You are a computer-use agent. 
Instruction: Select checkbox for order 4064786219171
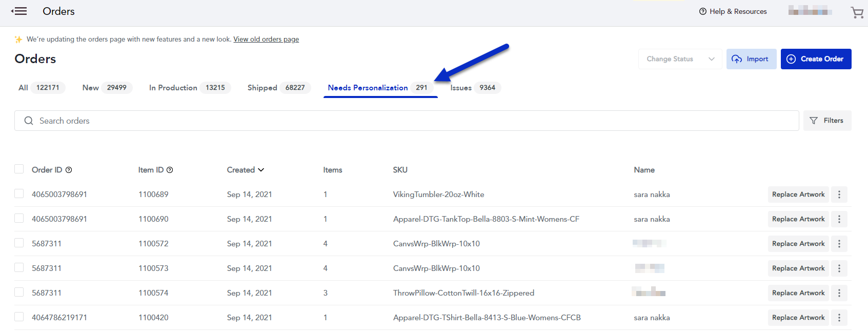coord(19,317)
